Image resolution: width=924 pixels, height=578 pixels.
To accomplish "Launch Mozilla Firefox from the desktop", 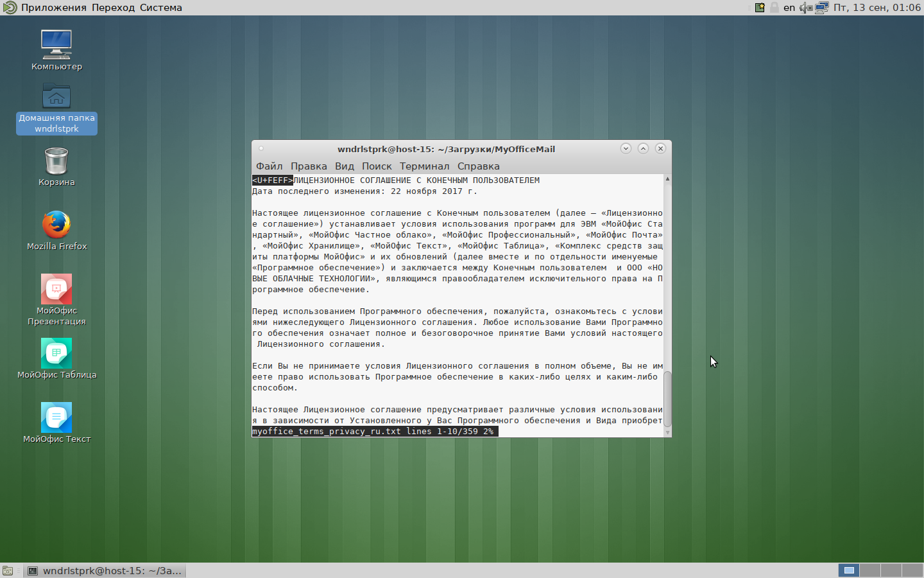I will coord(56,230).
